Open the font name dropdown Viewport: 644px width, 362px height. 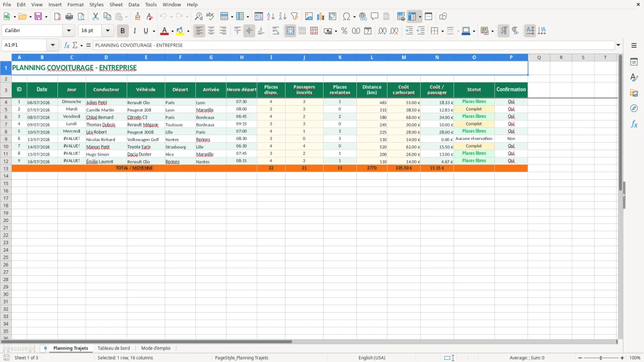click(x=68, y=31)
